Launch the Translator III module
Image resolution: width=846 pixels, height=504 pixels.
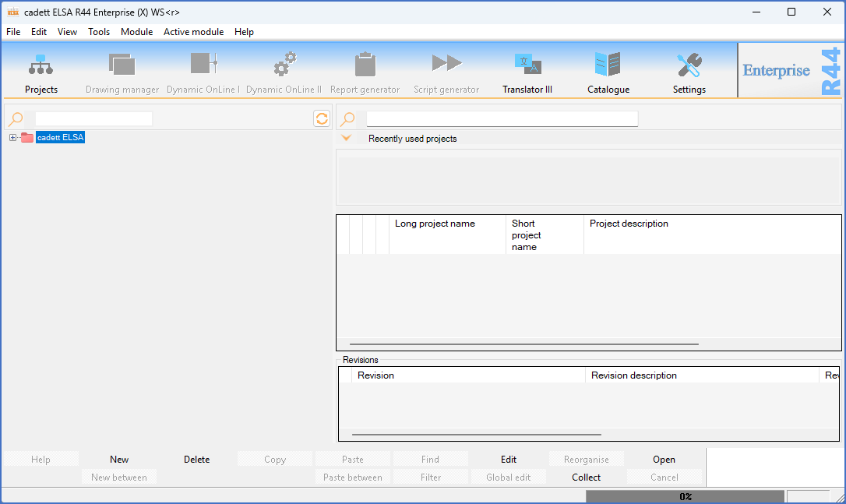pyautogui.click(x=527, y=65)
